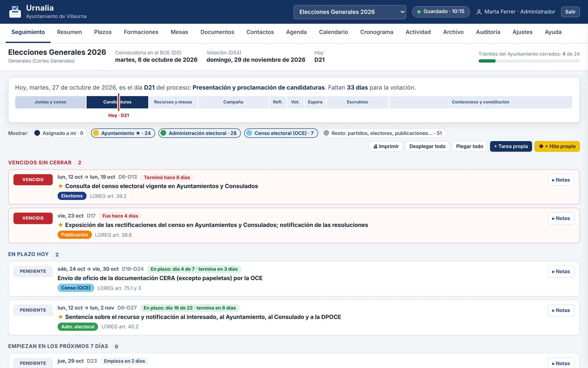Switch to the Plazos tab
This screenshot has height=368, width=588.
point(103,32)
